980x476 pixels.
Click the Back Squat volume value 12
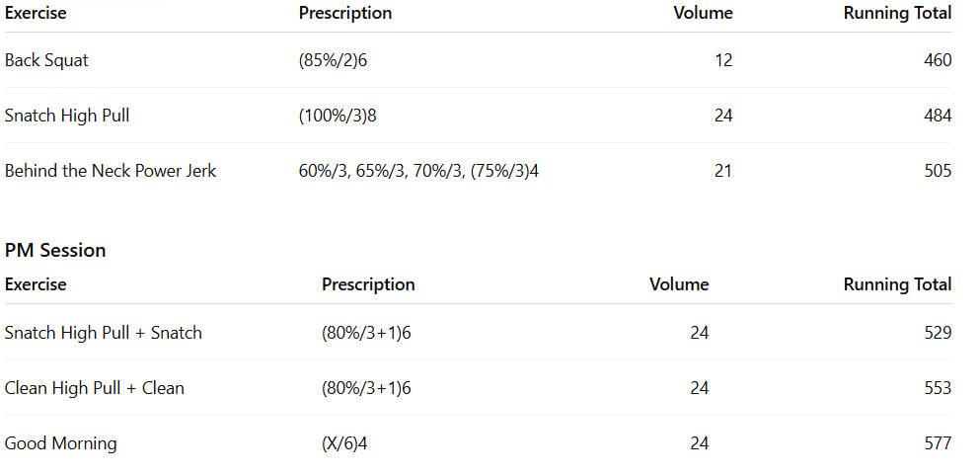(723, 60)
